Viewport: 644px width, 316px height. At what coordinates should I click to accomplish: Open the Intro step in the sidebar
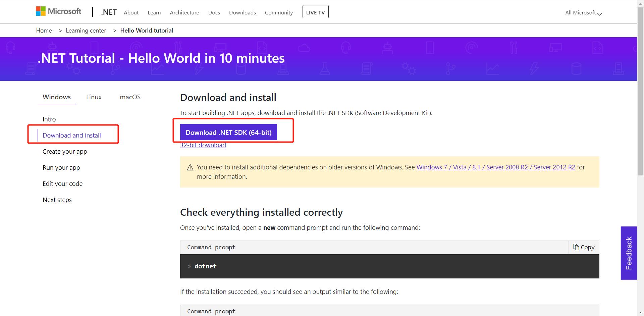pyautogui.click(x=49, y=119)
